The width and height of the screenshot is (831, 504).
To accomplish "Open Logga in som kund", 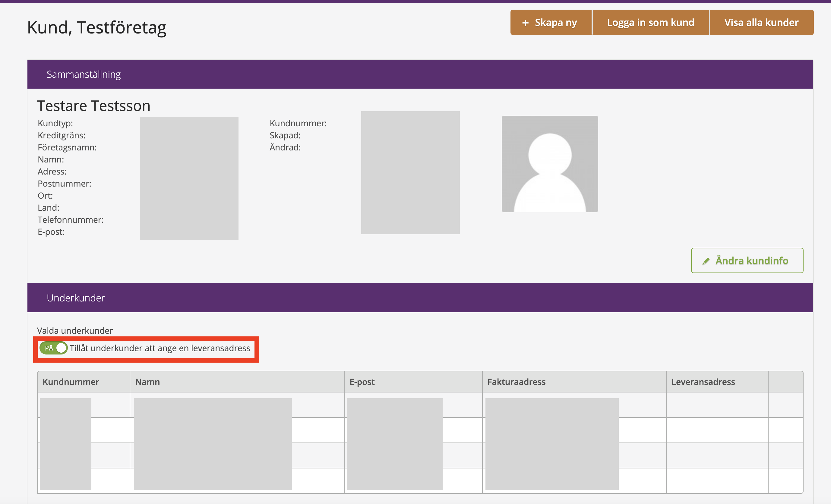I will pyautogui.click(x=651, y=22).
